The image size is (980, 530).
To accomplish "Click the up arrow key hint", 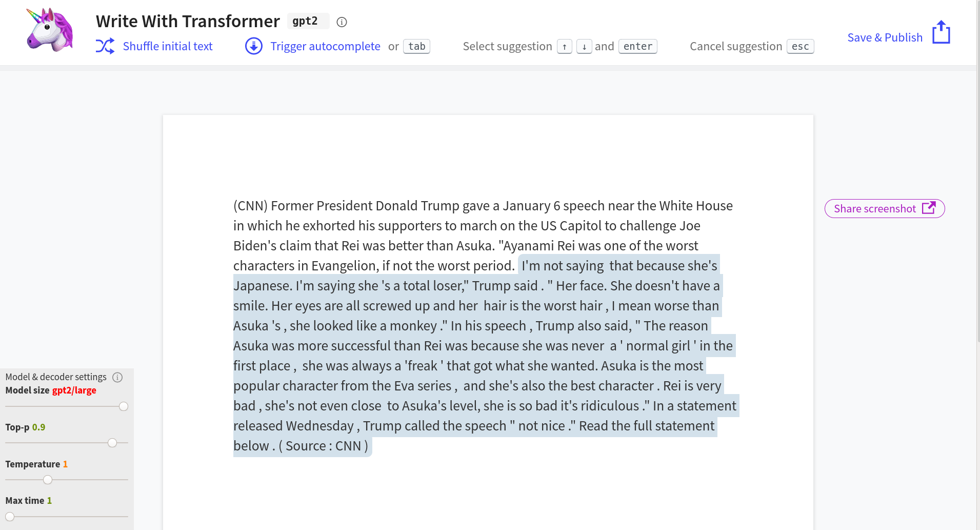I will point(565,47).
